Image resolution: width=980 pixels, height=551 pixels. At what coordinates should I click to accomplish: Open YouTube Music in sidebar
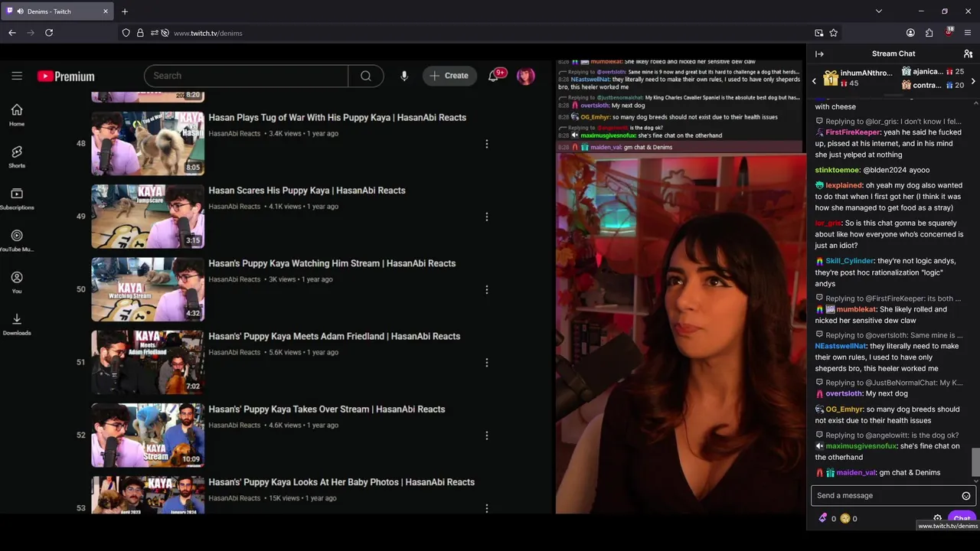pos(17,241)
